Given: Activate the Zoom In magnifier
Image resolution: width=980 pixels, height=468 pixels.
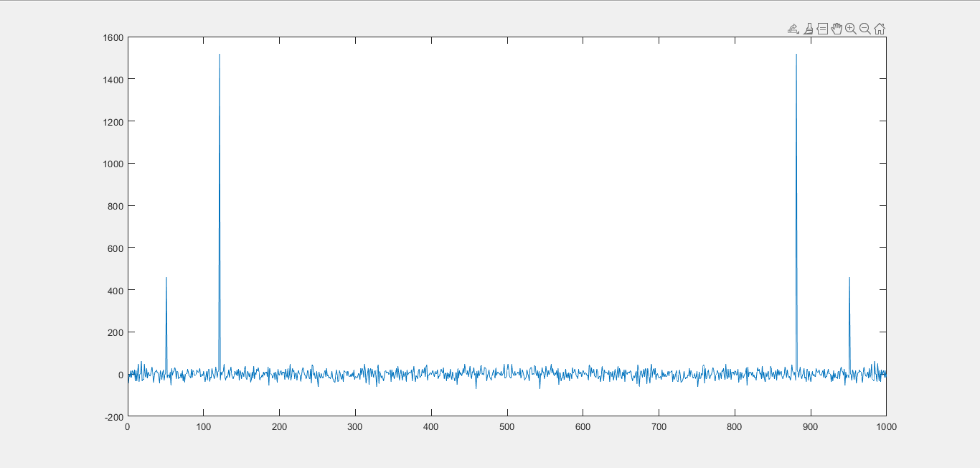Looking at the screenshot, I should pos(851,29).
